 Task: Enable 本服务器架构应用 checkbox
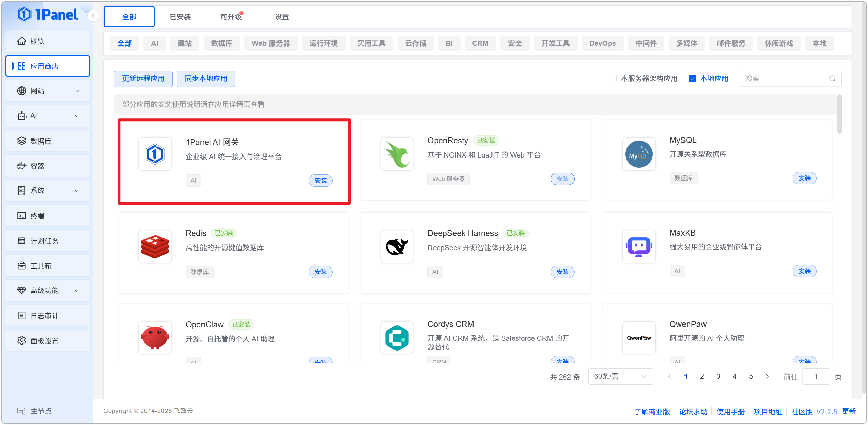tap(613, 79)
